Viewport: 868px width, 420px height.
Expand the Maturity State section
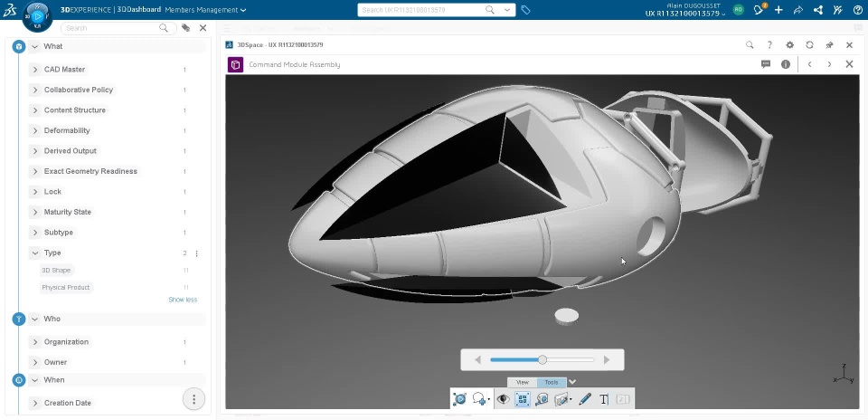(35, 212)
